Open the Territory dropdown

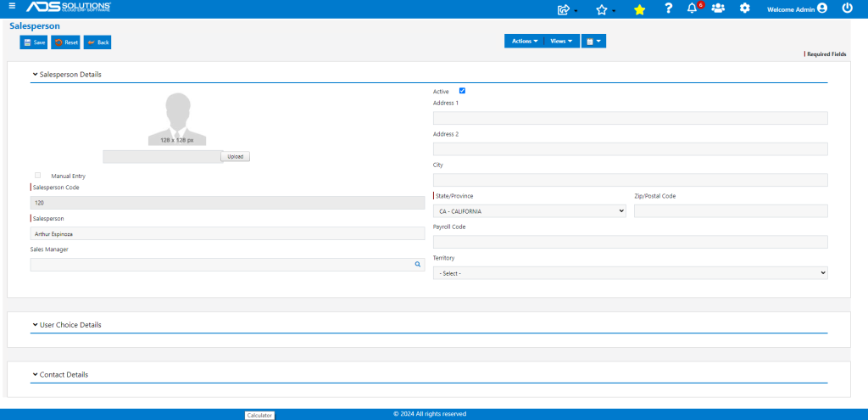point(631,273)
